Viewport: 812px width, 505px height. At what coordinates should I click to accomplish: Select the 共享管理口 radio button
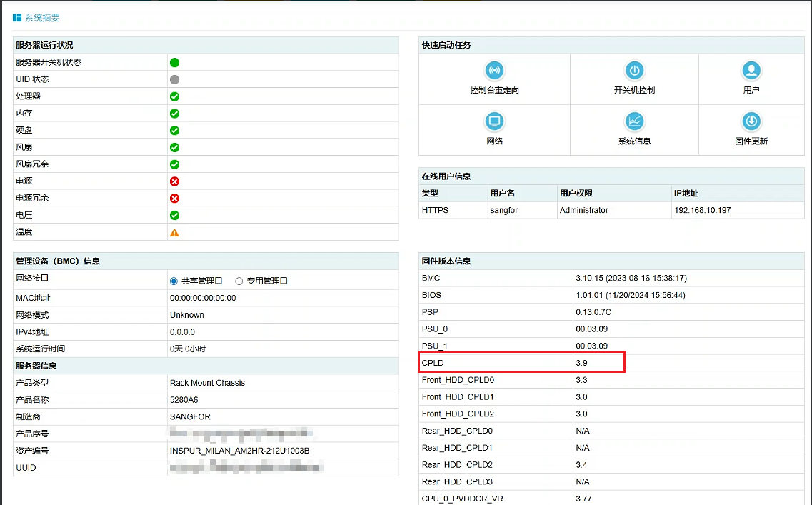[174, 281]
